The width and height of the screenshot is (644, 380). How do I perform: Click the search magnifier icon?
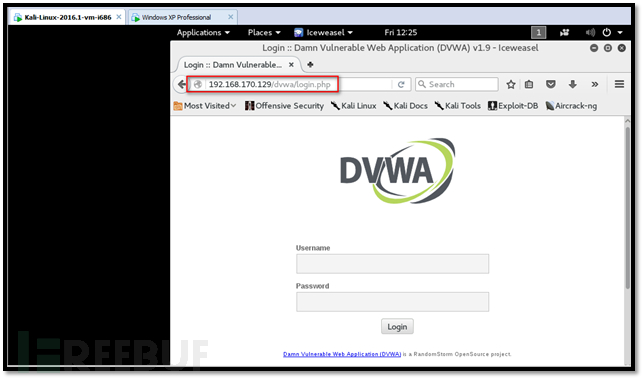pos(422,84)
